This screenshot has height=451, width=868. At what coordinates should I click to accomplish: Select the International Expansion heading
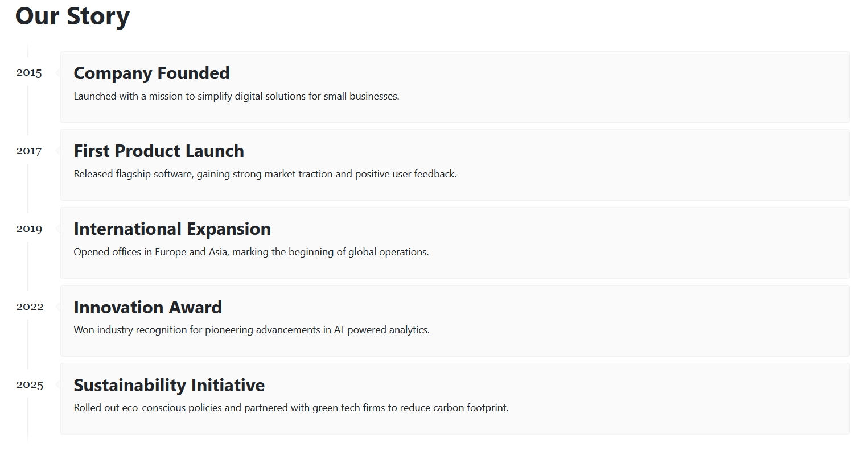click(172, 229)
